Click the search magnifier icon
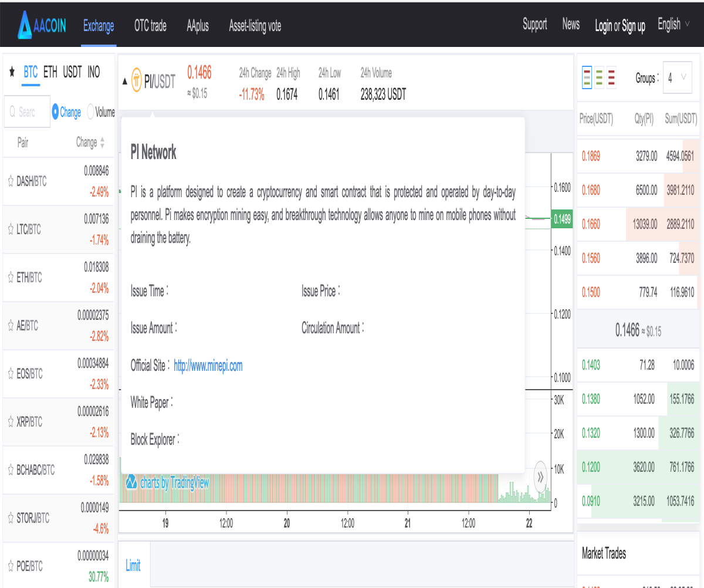 (12, 111)
